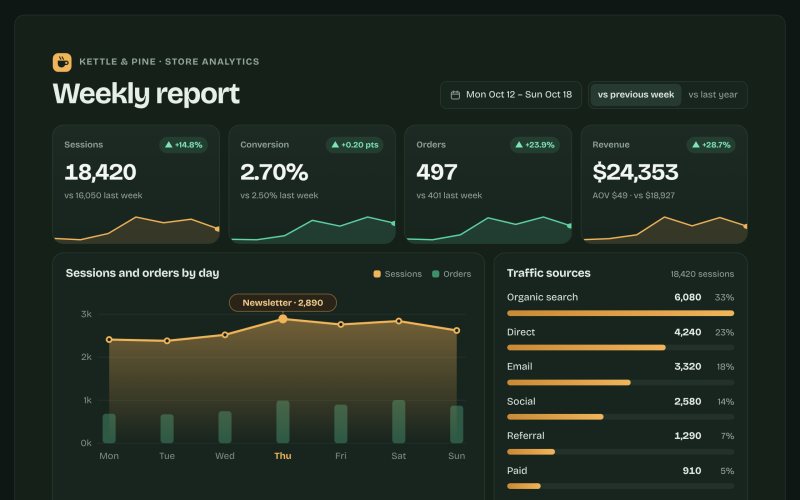Click the Direct traffic progress bar
The height and width of the screenshot is (500, 800).
pos(620,348)
